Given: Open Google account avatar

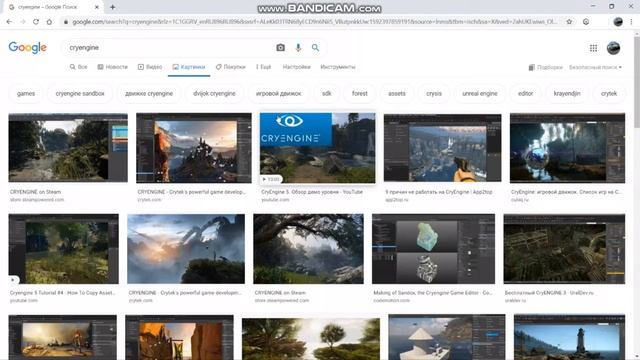Looking at the screenshot, I should point(613,48).
